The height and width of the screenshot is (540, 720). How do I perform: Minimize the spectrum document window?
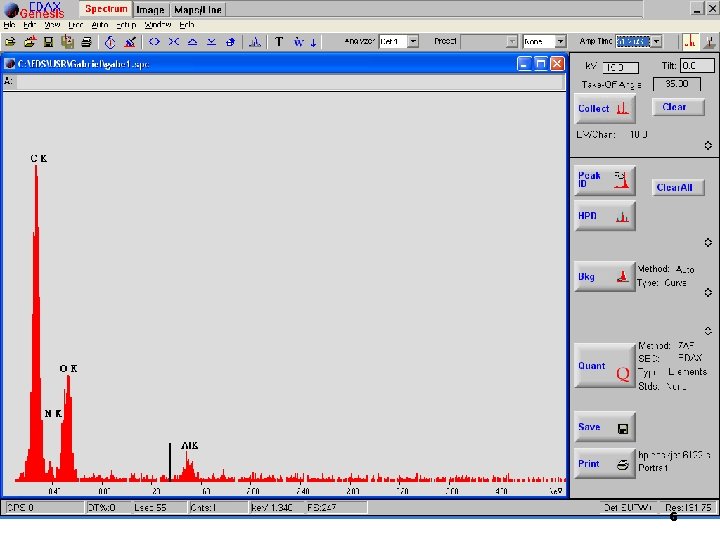(x=524, y=64)
